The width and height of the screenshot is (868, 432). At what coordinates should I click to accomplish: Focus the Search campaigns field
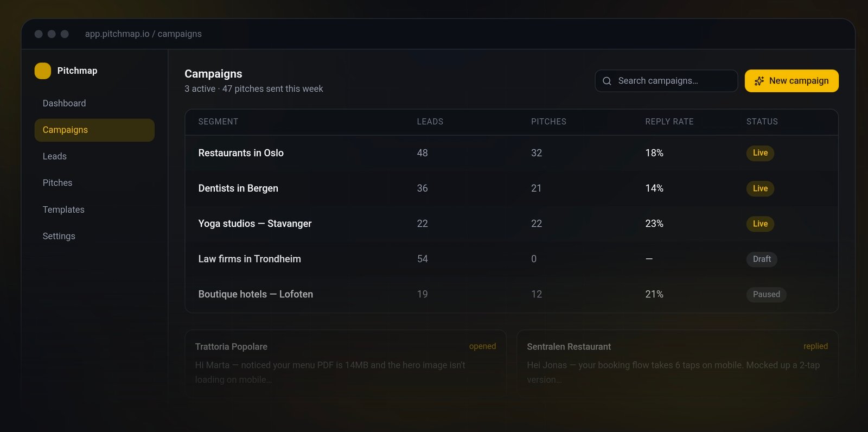coord(666,81)
